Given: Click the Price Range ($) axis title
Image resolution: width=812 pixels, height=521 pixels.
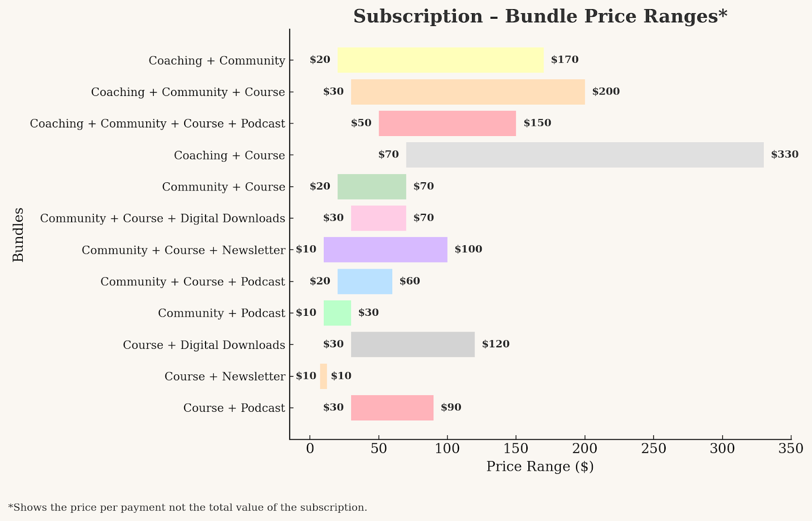Looking at the screenshot, I should [540, 467].
